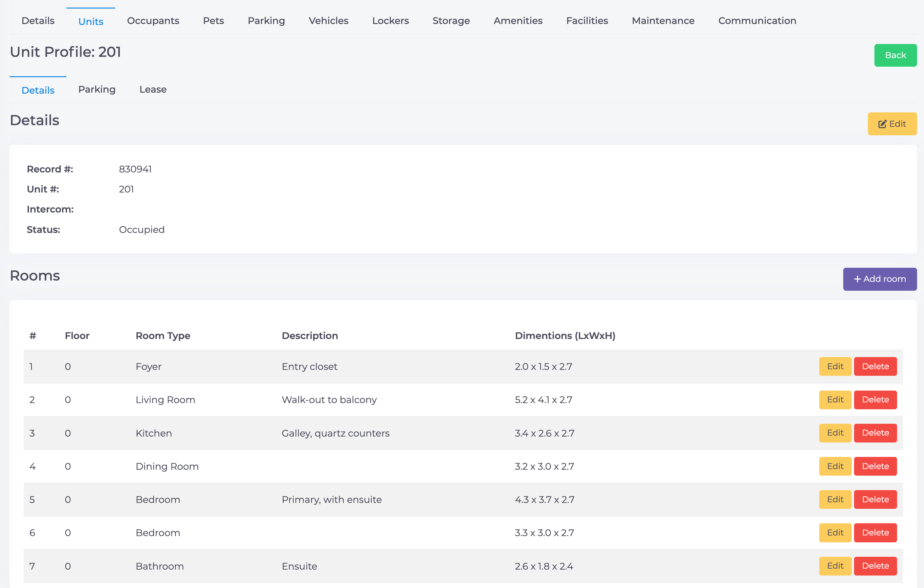This screenshot has width=924, height=588.
Task: Click the 'Galley, quartz counters' description
Action: point(335,433)
